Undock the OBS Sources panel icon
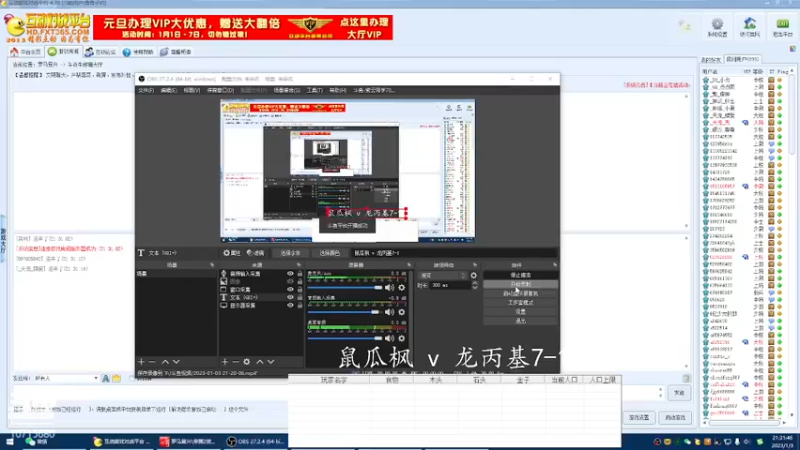Screen dimensions: 800x450 click(298, 265)
